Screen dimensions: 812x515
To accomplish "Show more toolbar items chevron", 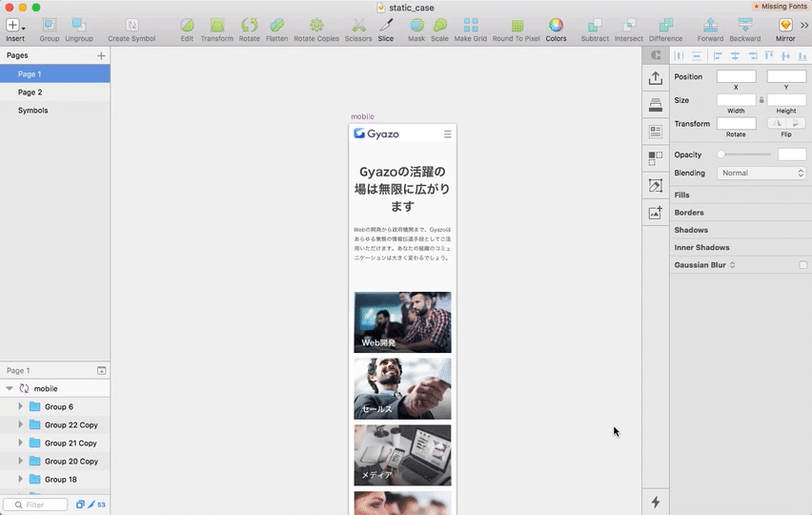I will click(804, 25).
